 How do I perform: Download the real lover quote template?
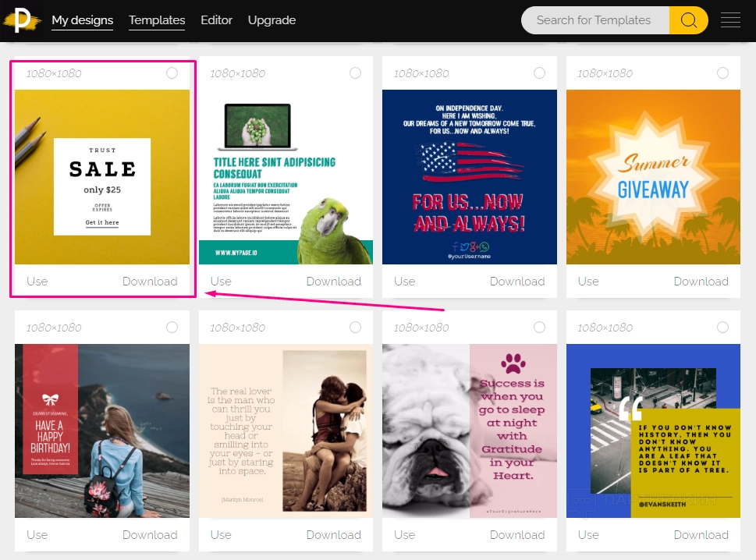point(334,534)
